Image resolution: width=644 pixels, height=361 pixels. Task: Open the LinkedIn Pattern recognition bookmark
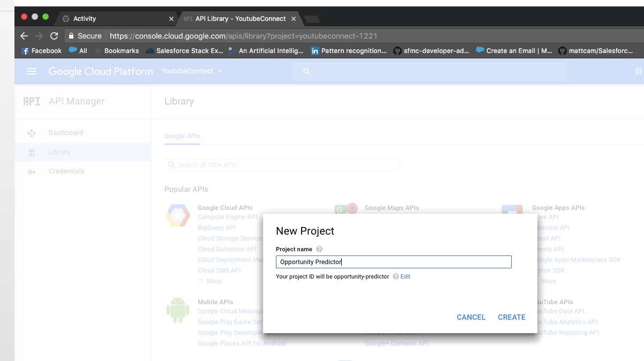point(349,51)
